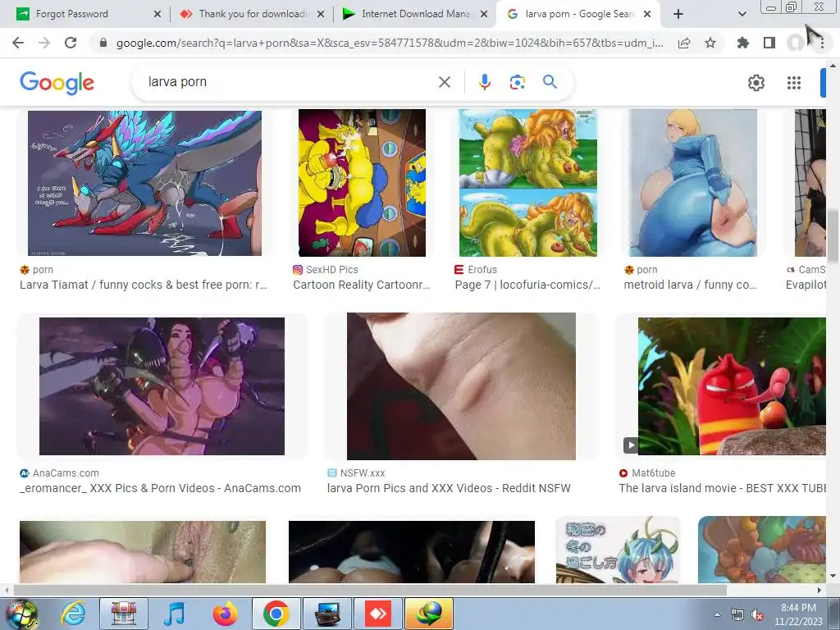This screenshot has width=840, height=630.
Task: Switch to the Internet Download Manager tab
Action: point(416,14)
